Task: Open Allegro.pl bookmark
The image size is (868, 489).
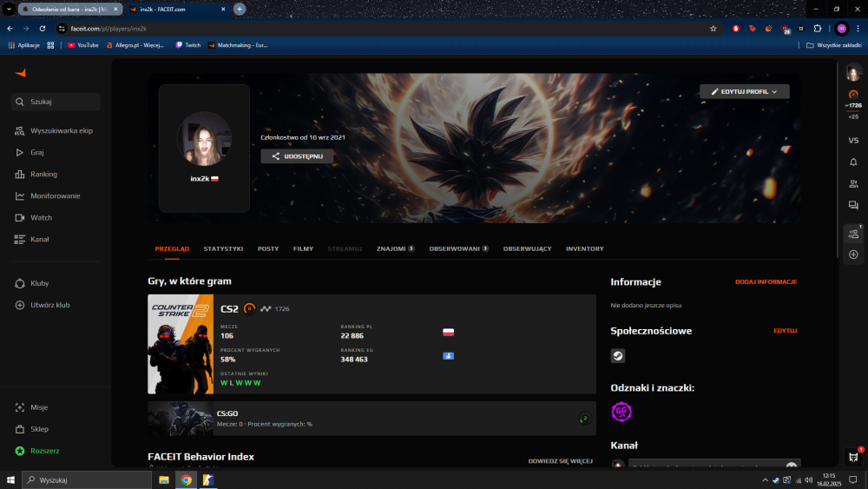Action: (x=135, y=45)
